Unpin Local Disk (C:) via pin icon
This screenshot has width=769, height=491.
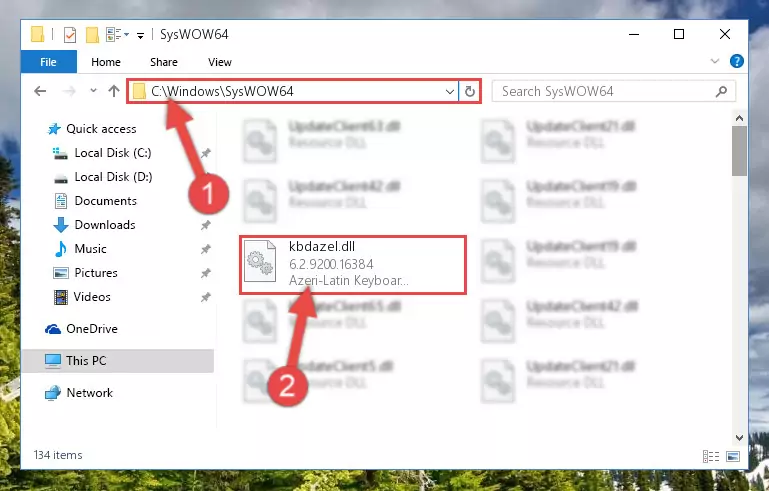(x=205, y=153)
